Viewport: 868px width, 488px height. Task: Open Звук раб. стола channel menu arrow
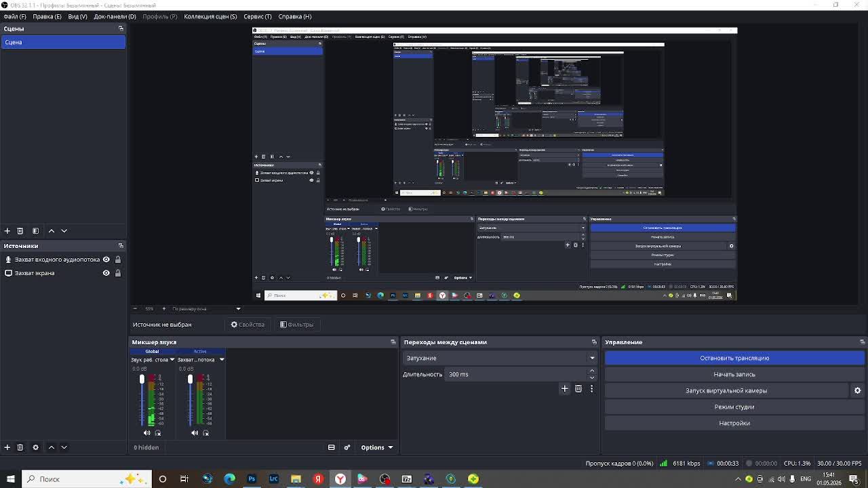172,360
